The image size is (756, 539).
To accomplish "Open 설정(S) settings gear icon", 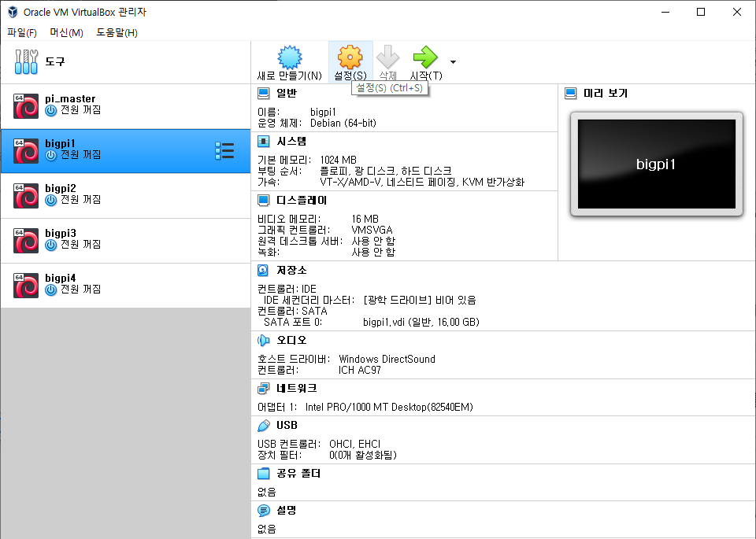I will coord(350,57).
